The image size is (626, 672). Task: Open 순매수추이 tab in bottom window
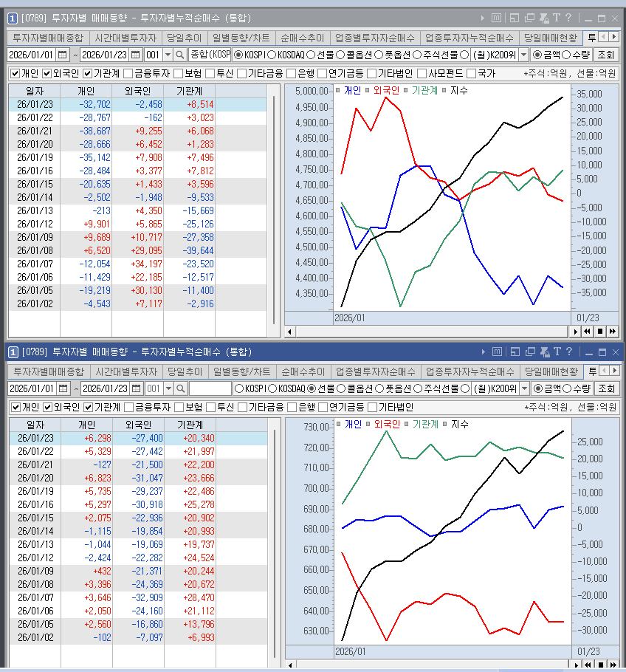click(303, 371)
